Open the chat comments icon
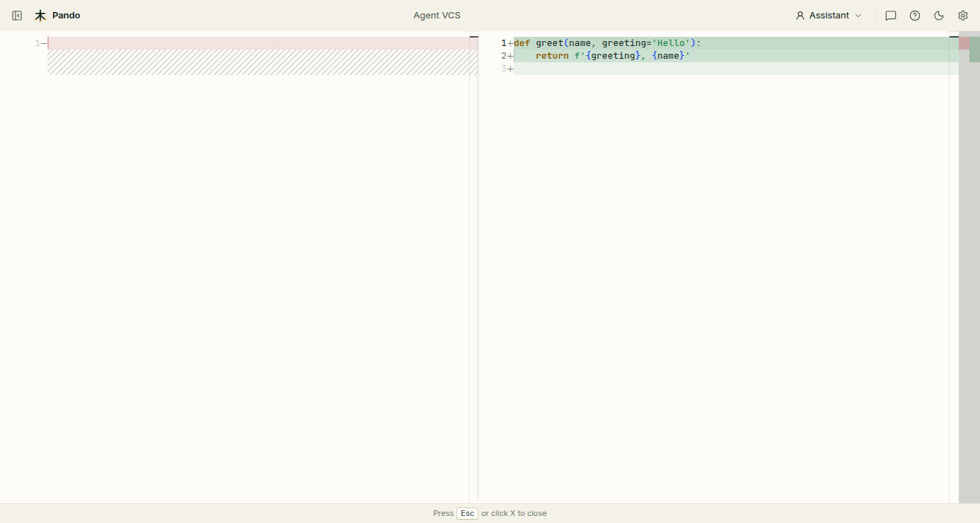 [x=891, y=16]
